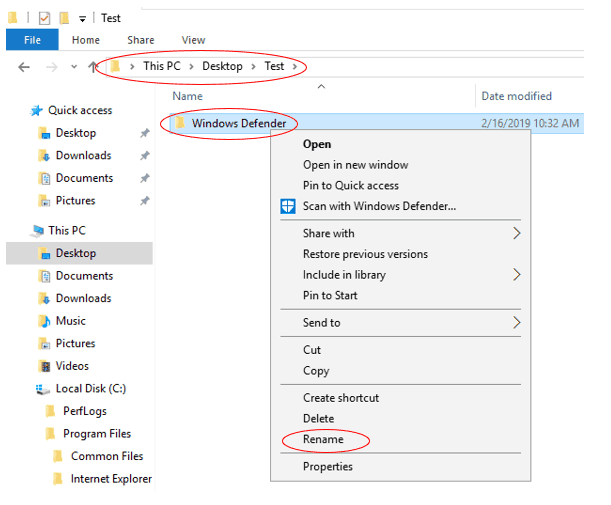Open the View ribbon tab
The width and height of the screenshot is (611, 505).
193,40
